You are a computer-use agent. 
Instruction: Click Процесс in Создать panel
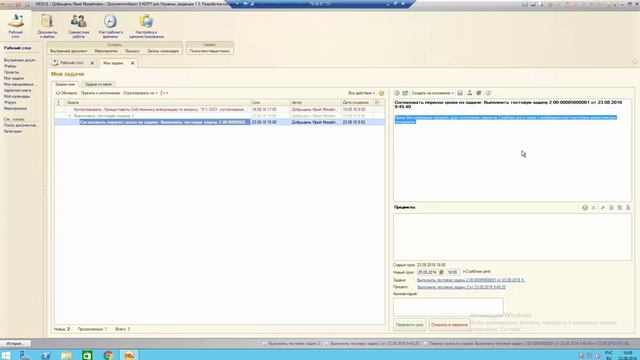(x=132, y=51)
